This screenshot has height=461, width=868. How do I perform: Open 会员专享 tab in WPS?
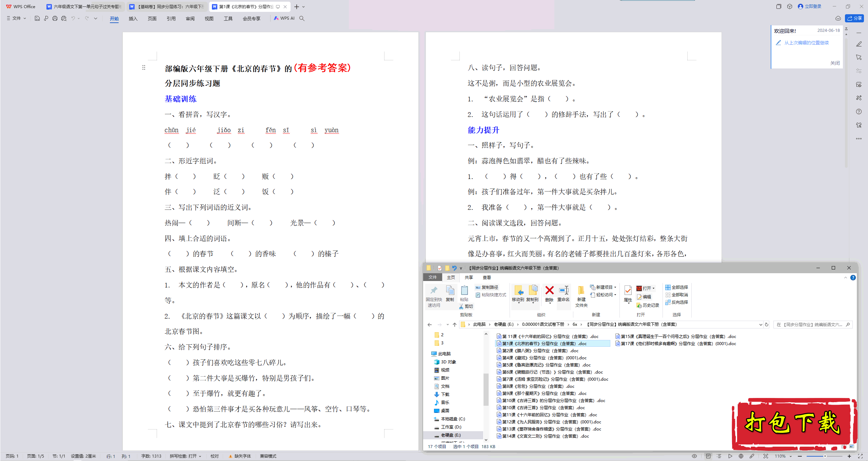[251, 19]
